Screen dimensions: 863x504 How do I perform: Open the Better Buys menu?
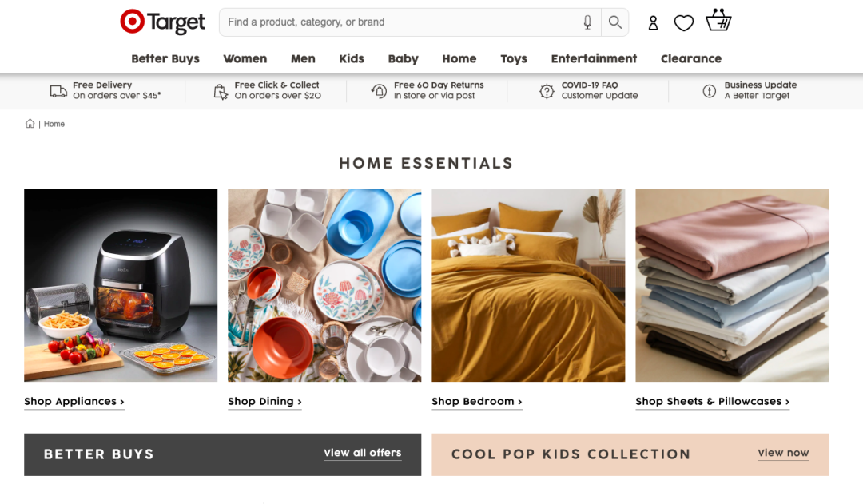[165, 58]
